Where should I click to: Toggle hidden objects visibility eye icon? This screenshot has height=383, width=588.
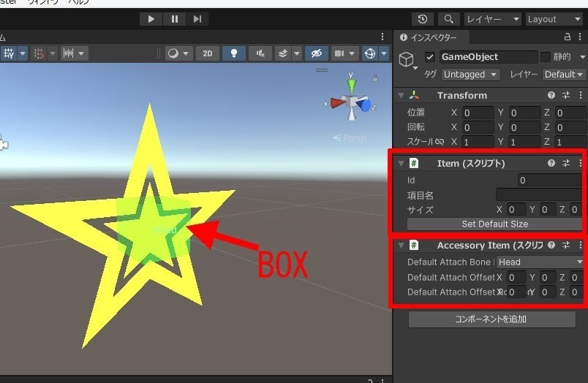pyautogui.click(x=317, y=53)
